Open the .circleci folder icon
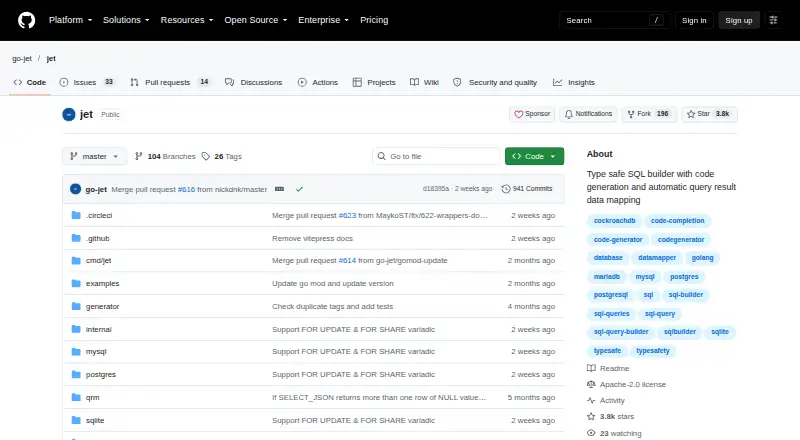Viewport: 800px width, 440px height. [x=76, y=215]
